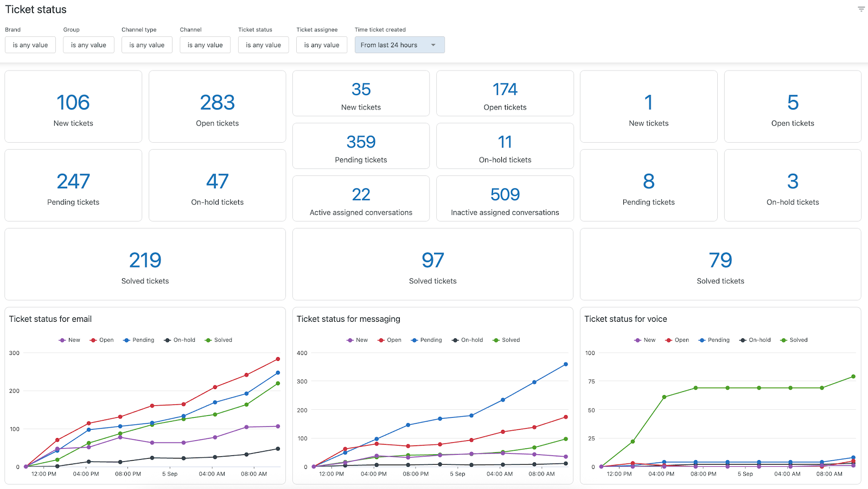Click the 106 New tickets number

click(x=73, y=103)
